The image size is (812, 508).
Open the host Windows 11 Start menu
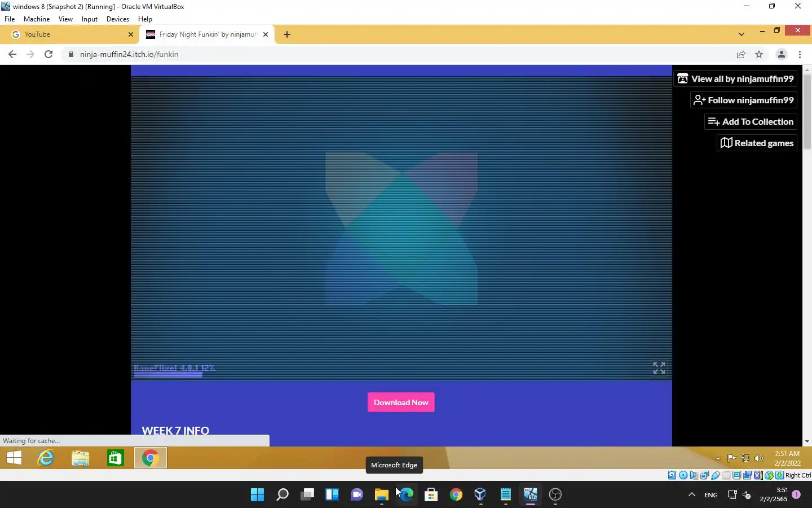pyautogui.click(x=257, y=494)
